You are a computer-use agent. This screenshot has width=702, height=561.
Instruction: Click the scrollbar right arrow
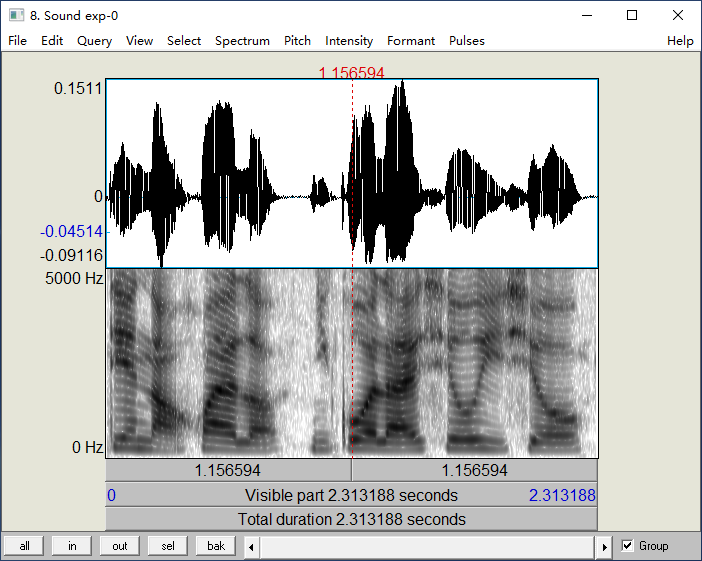point(604,547)
